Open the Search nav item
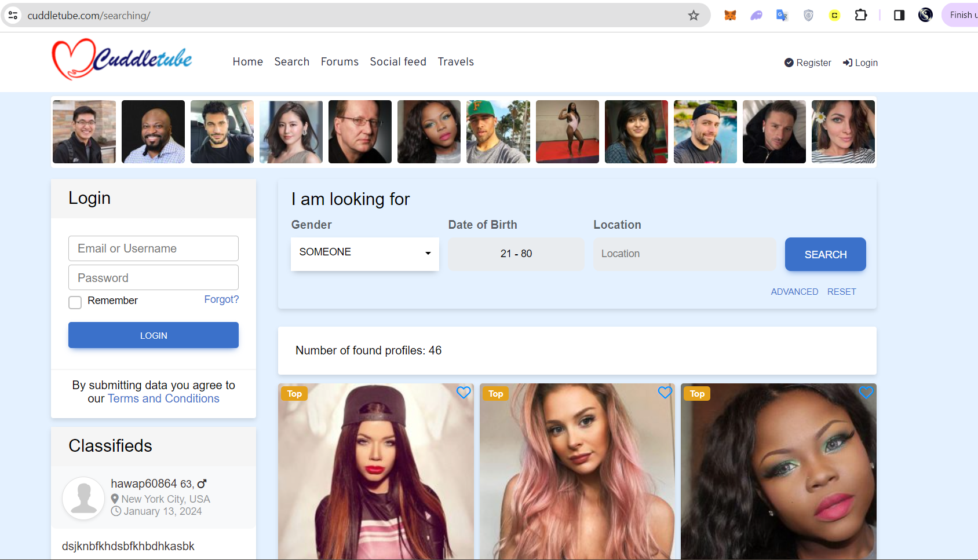978x560 pixels. click(292, 61)
